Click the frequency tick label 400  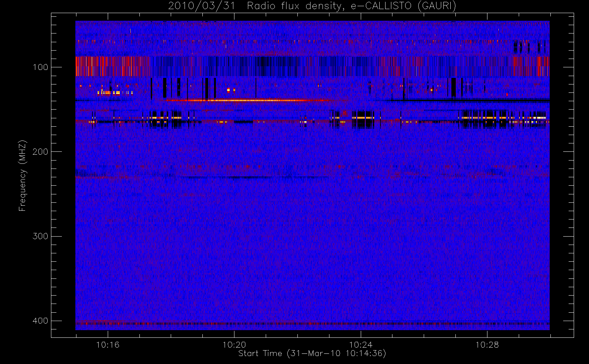pos(40,321)
